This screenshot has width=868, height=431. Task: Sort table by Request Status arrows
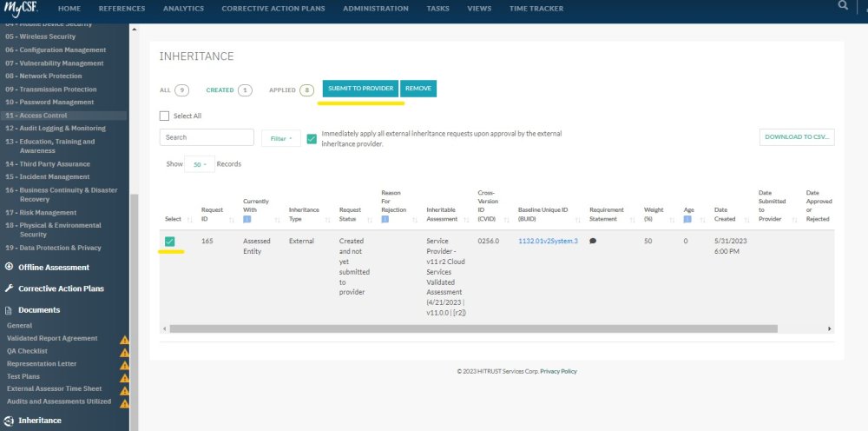[x=370, y=219]
